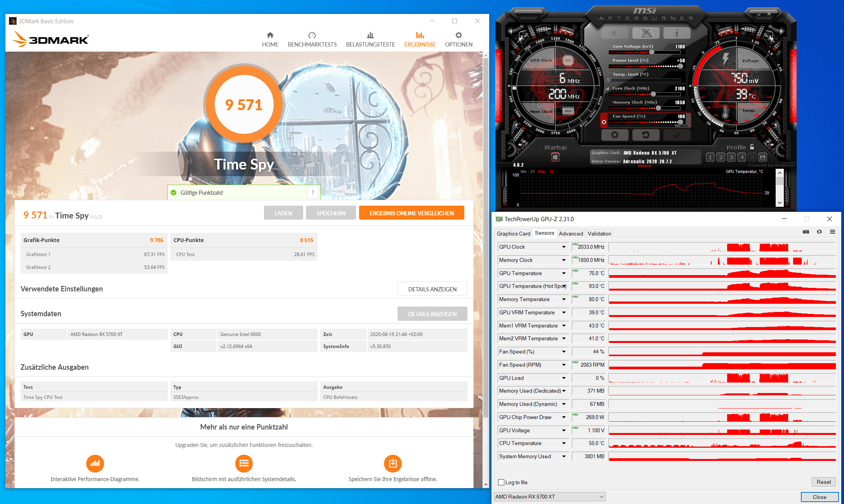This screenshot has width=844, height=504.
Task: Open the CPU Temperature sensor dropdown
Action: pos(564,443)
